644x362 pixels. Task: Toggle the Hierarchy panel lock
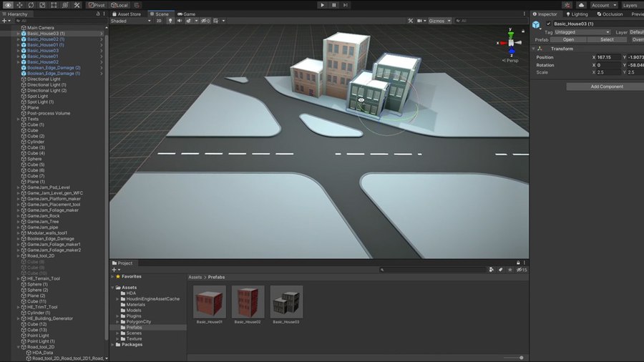pos(98,14)
